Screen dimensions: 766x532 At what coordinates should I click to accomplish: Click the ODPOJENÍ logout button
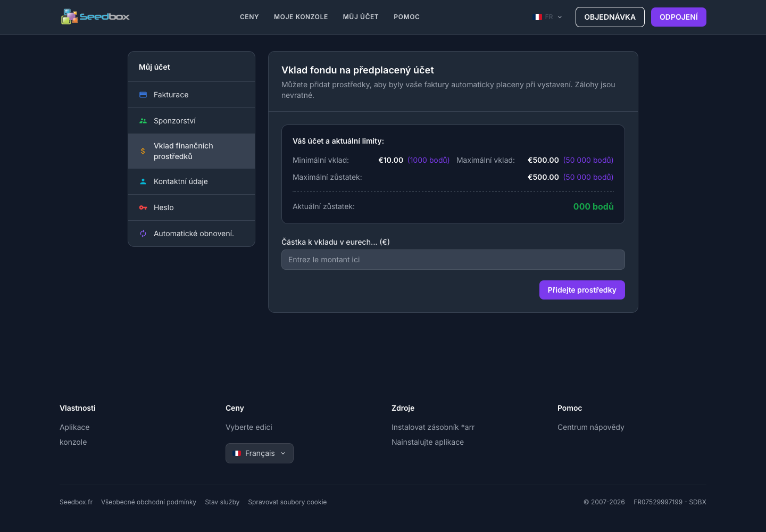[x=679, y=17]
